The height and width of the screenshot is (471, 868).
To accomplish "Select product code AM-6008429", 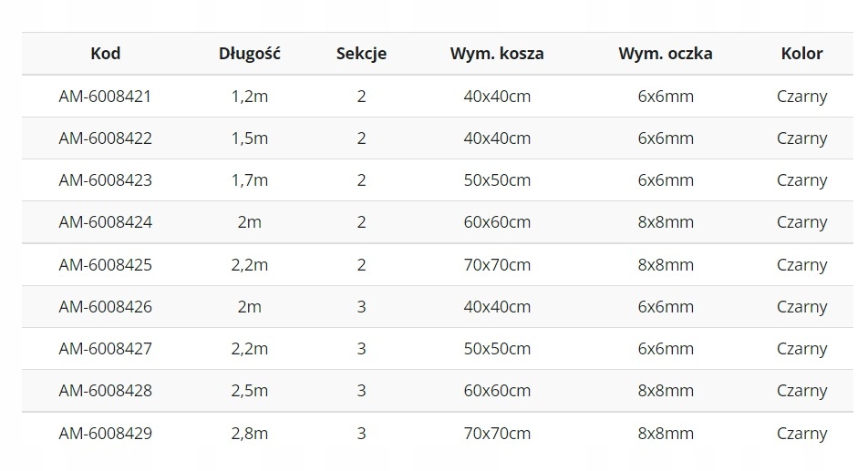I will click(x=105, y=434).
